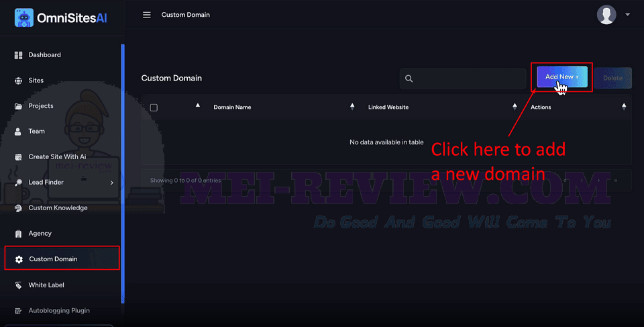Click the OmniSitesAI robot logo
644x327 pixels.
[x=24, y=18]
